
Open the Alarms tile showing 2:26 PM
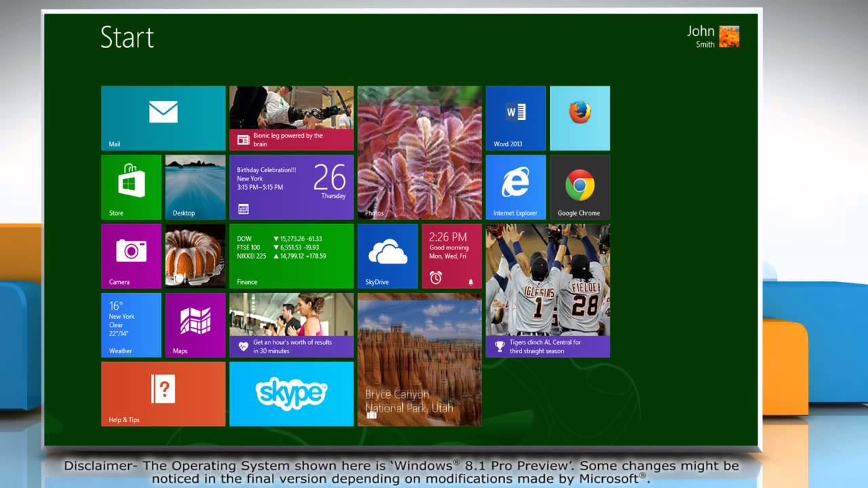[x=452, y=256]
